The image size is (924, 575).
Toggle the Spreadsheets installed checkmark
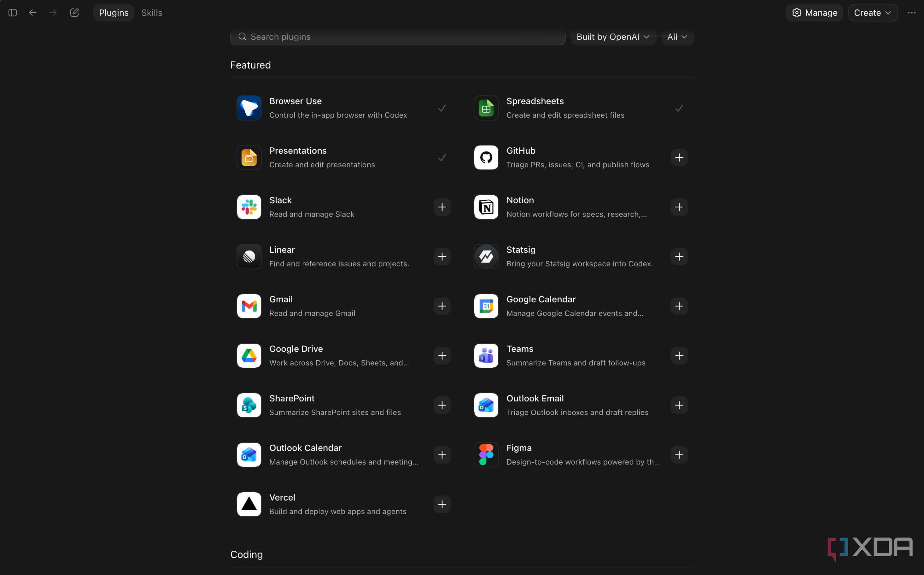click(x=679, y=108)
